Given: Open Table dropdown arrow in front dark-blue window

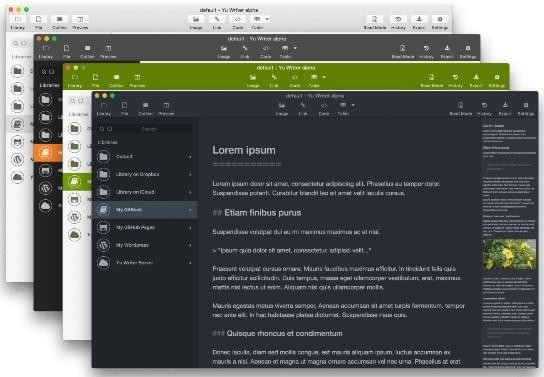Looking at the screenshot, I should [x=353, y=105].
